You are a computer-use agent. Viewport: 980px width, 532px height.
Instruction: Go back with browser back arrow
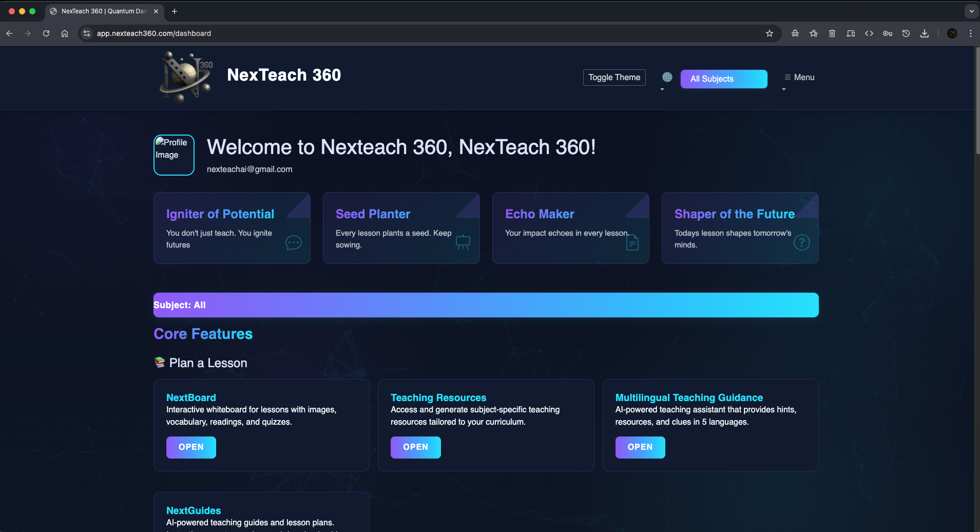click(x=9, y=33)
